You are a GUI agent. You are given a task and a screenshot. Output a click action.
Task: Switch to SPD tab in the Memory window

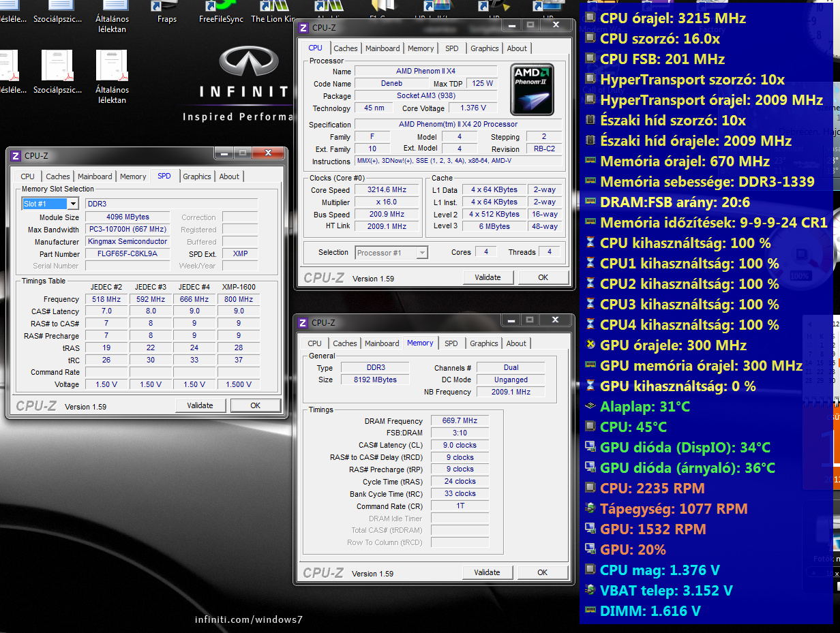[451, 343]
